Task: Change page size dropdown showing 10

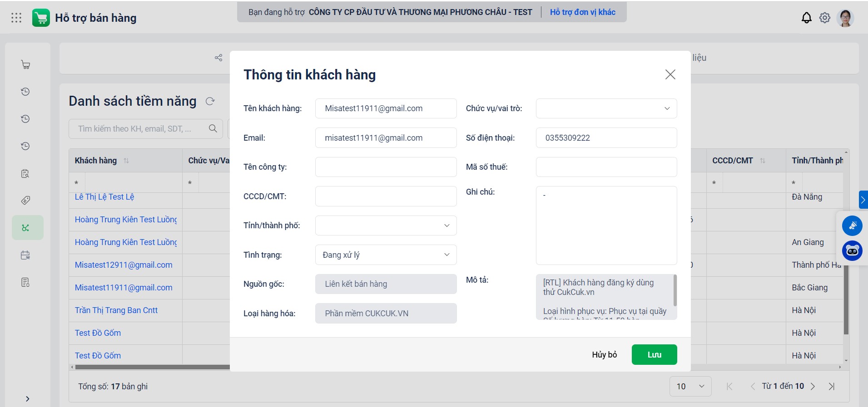Action: pyautogui.click(x=690, y=386)
